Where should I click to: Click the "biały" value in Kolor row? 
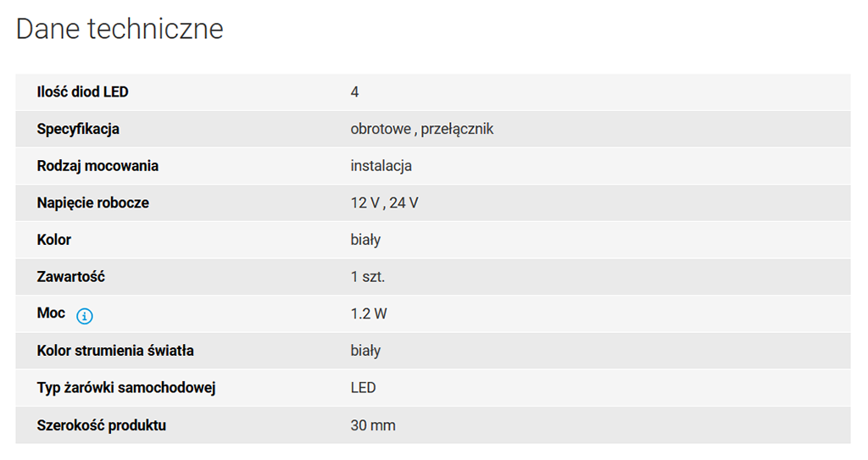coord(365,240)
